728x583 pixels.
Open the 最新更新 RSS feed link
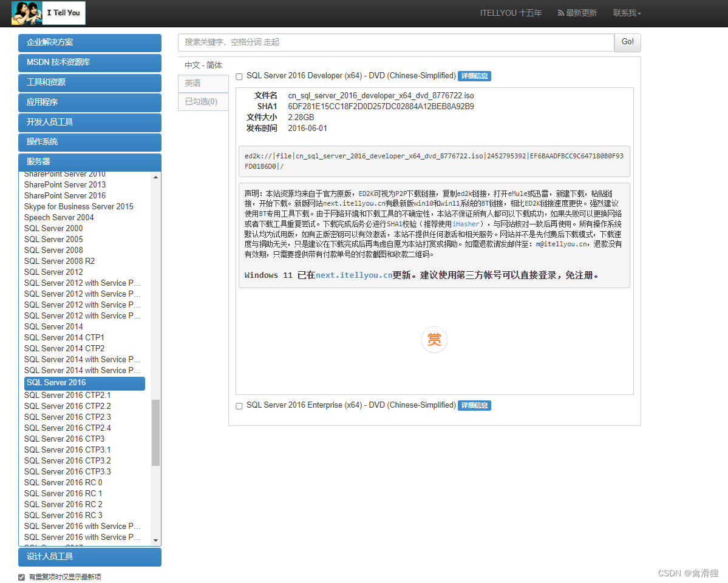(x=577, y=13)
